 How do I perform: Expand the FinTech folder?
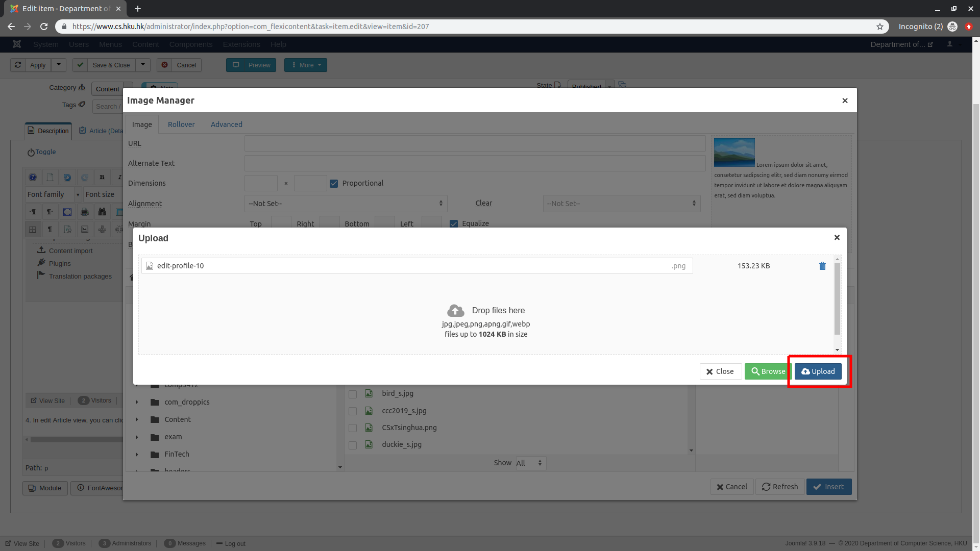pos(137,454)
